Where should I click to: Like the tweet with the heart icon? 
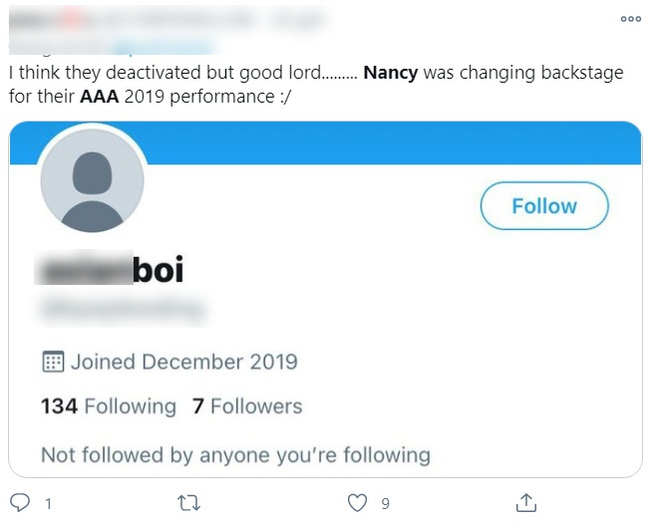[355, 502]
